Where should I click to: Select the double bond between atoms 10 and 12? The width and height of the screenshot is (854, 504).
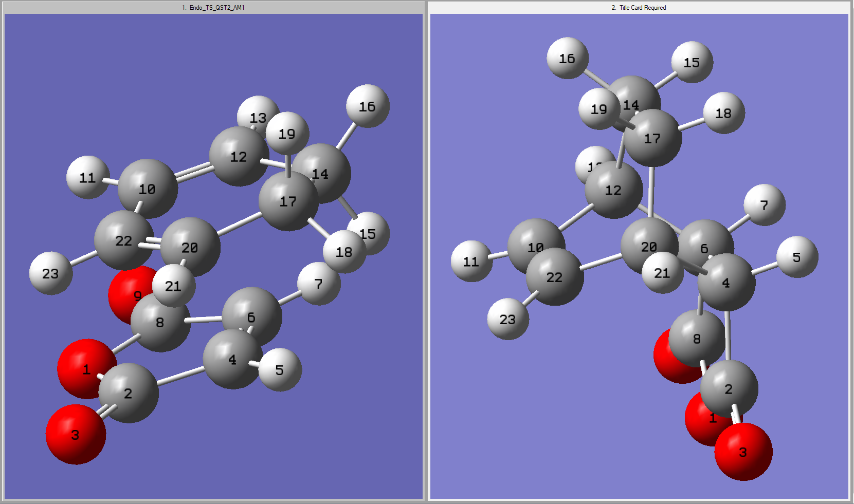(193, 172)
